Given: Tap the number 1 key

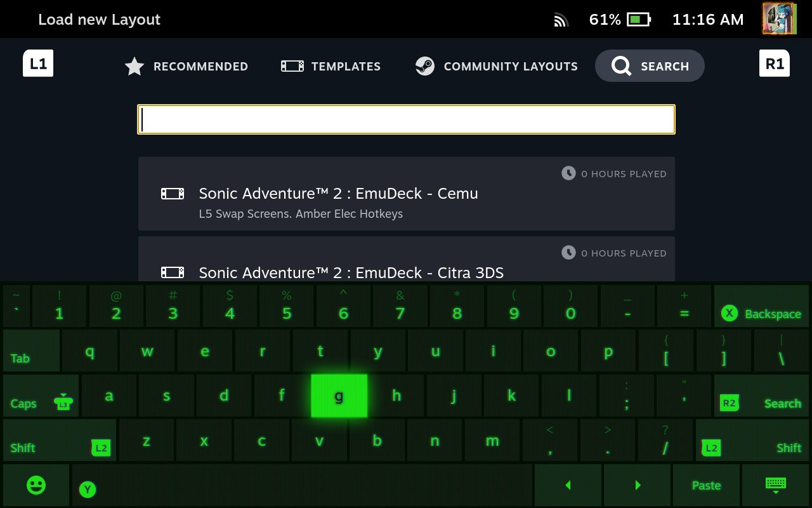Looking at the screenshot, I should [x=59, y=306].
